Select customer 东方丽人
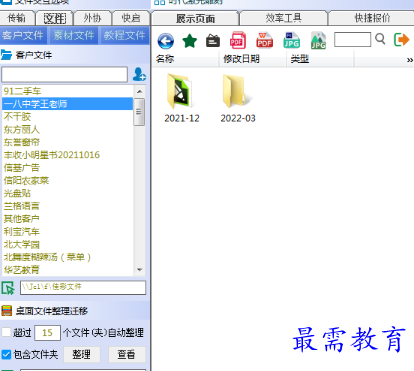 pyautogui.click(x=67, y=129)
